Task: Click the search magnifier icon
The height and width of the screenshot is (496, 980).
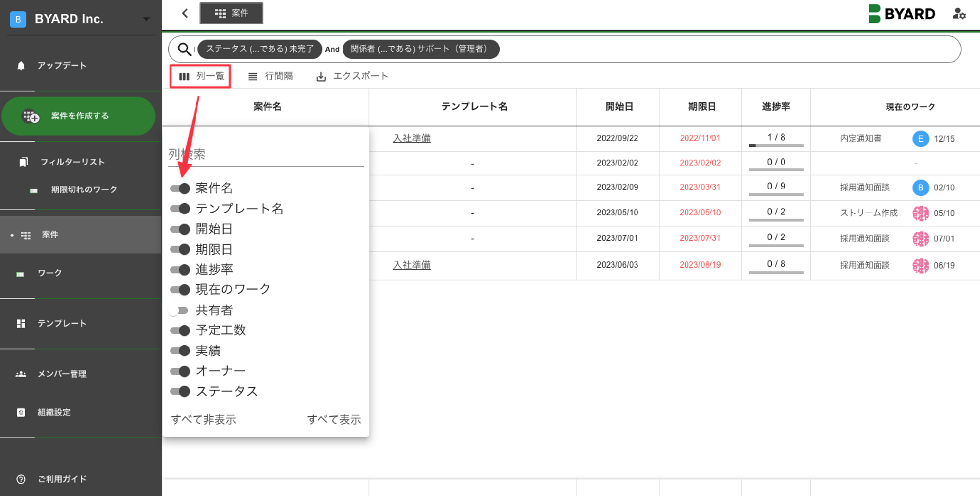Action: pos(184,49)
